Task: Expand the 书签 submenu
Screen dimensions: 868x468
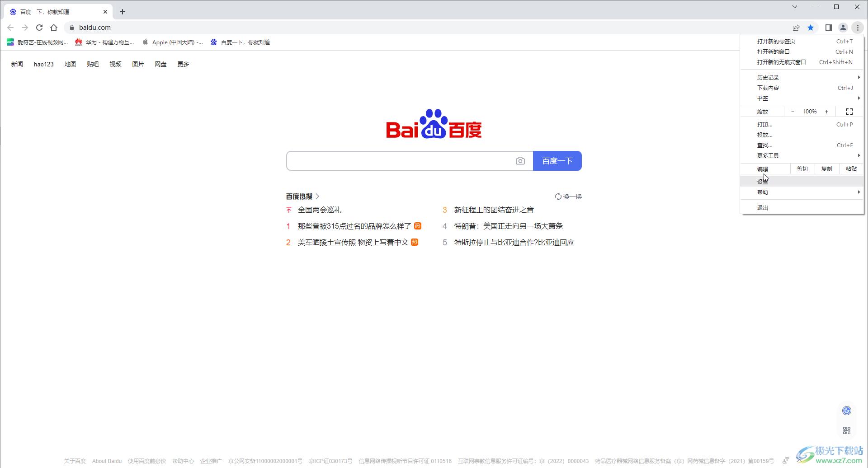Action: [x=802, y=98]
